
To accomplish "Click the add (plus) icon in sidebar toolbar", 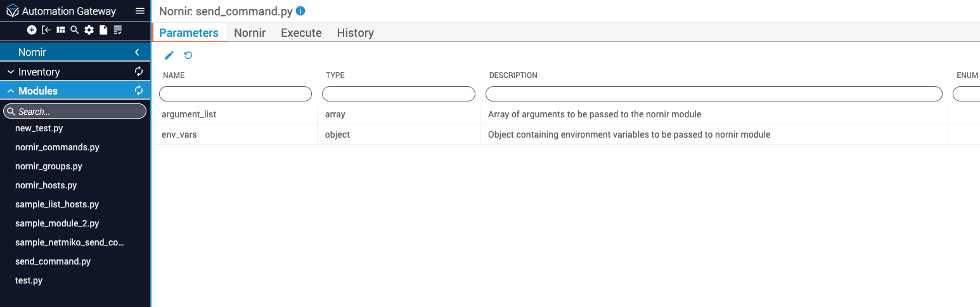I will click(x=32, y=30).
